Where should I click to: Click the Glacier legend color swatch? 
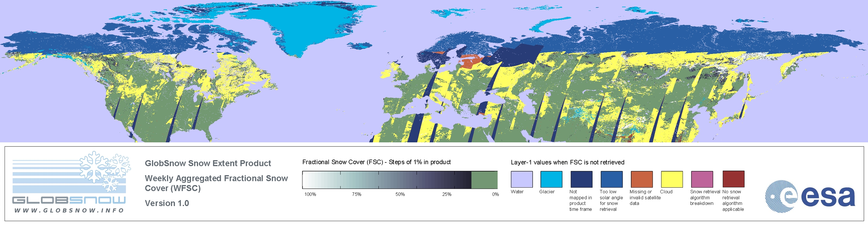tap(551, 179)
